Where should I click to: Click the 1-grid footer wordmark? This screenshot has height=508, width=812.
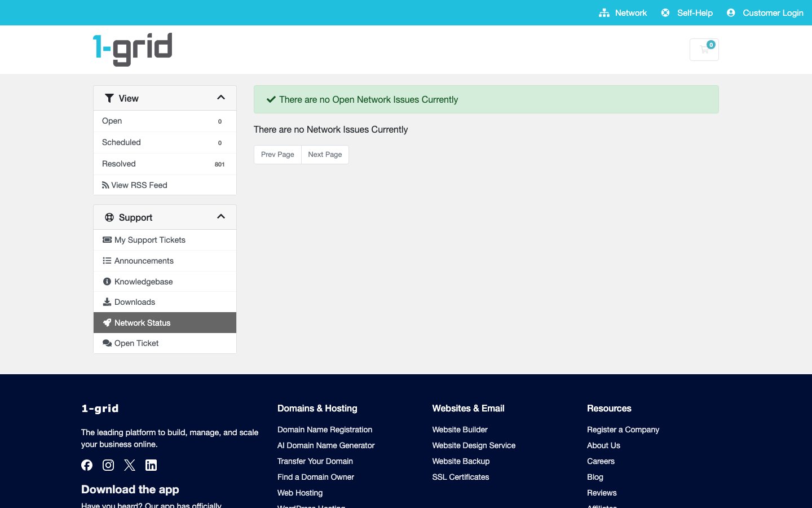[x=100, y=409]
